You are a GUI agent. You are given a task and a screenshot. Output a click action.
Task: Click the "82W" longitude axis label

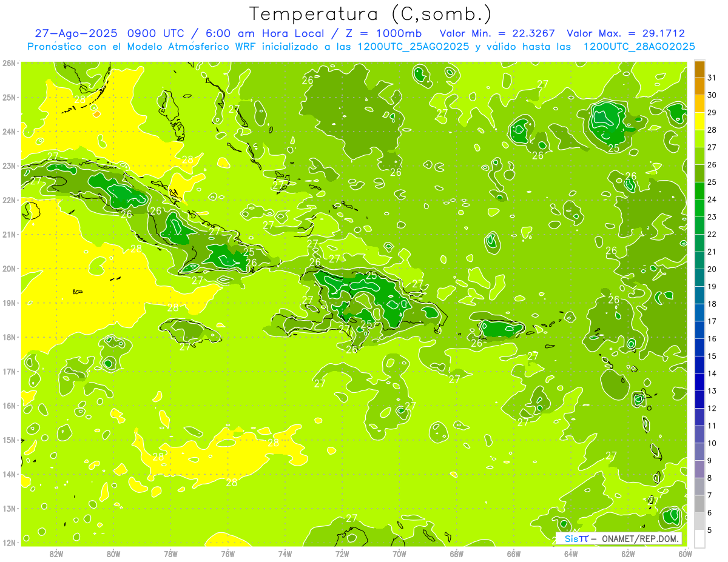coord(56,553)
